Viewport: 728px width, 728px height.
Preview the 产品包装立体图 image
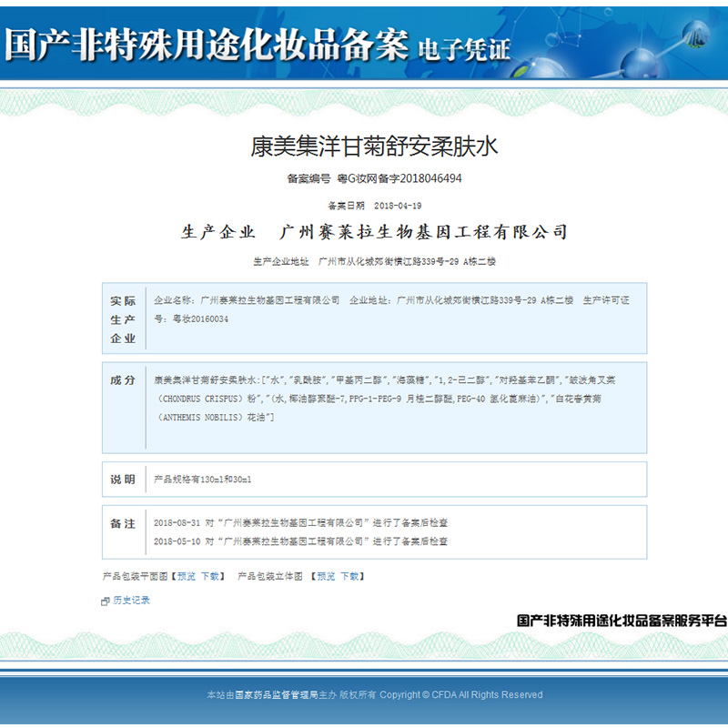point(326,576)
